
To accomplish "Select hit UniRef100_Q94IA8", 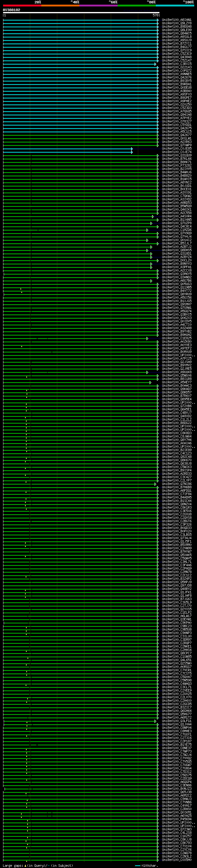I will coord(176,115).
